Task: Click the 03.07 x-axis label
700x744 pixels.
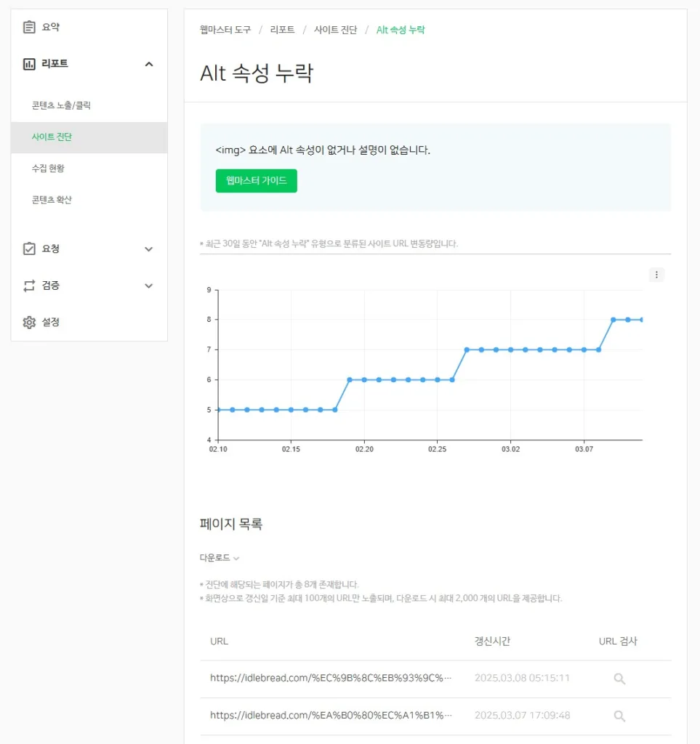Action: click(584, 449)
